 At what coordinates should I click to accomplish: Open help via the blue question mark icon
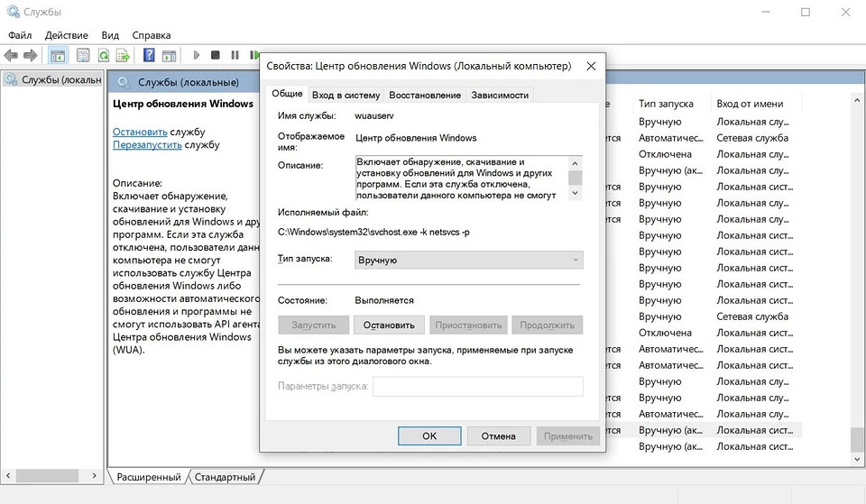149,56
